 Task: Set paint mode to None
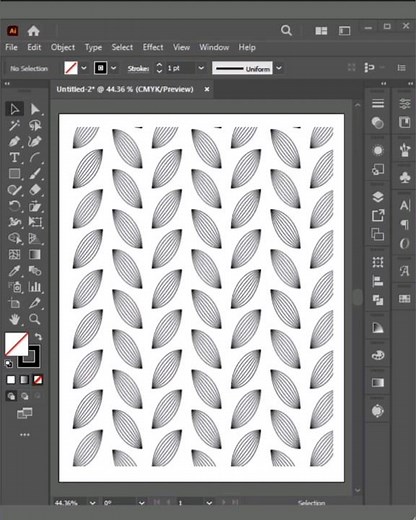[38, 380]
